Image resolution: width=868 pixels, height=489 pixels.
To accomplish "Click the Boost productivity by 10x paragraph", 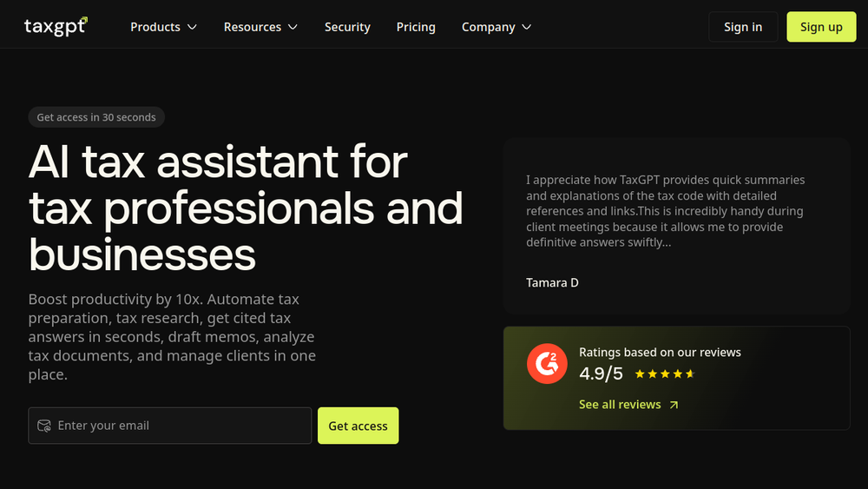I will 172,337.
